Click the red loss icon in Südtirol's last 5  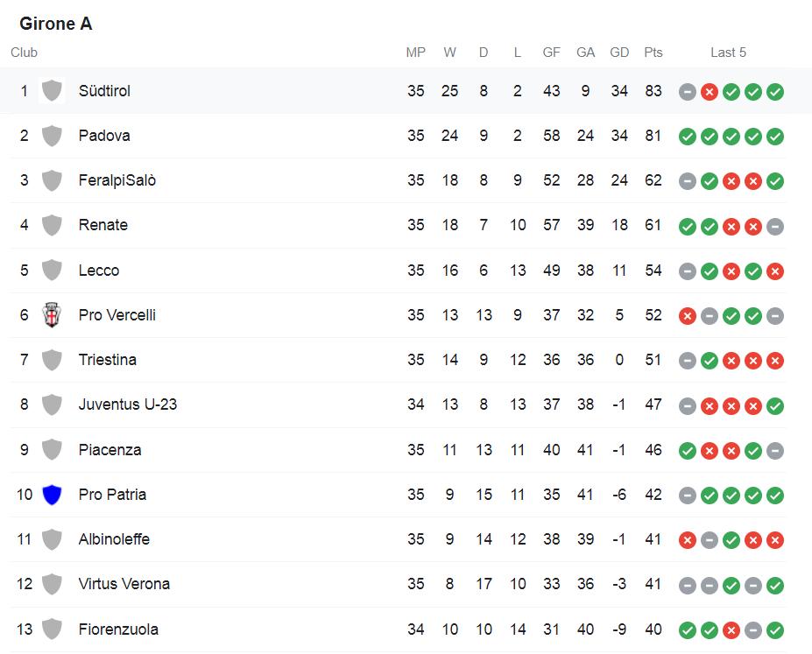click(709, 92)
